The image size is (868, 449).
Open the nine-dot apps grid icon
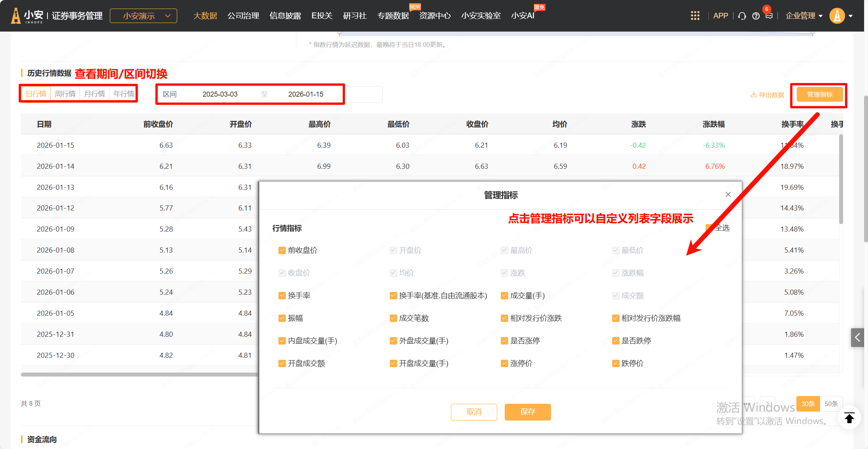coord(695,16)
